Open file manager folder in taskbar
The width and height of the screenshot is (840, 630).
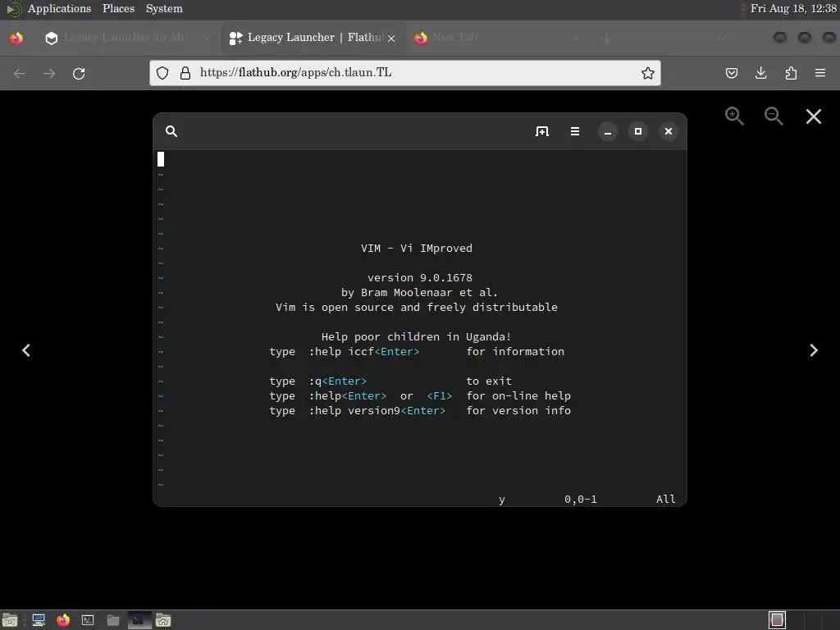113,620
